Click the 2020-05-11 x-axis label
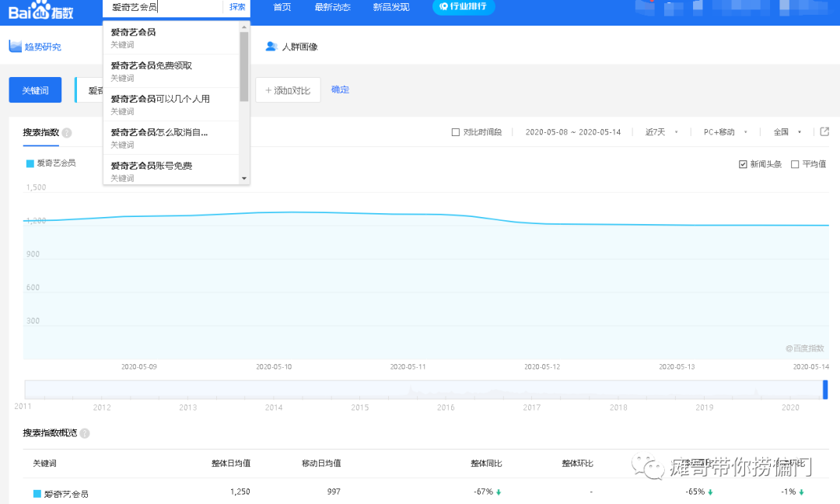 [x=408, y=367]
